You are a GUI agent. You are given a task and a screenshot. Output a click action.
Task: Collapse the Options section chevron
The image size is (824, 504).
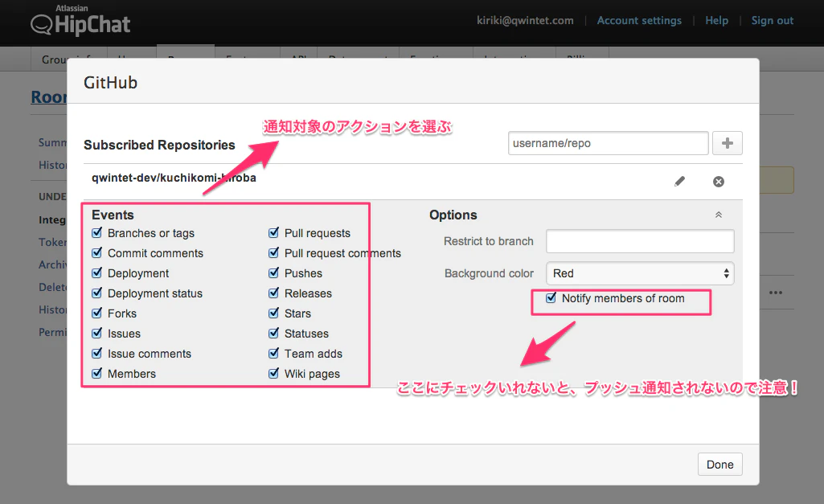point(719,215)
